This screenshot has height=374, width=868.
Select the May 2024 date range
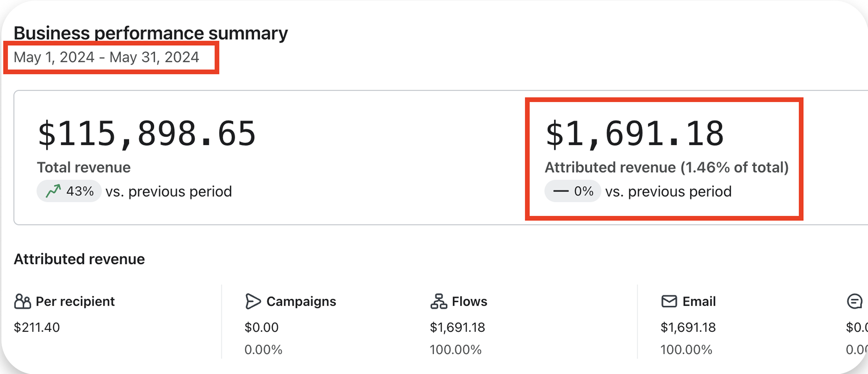pyautogui.click(x=106, y=57)
